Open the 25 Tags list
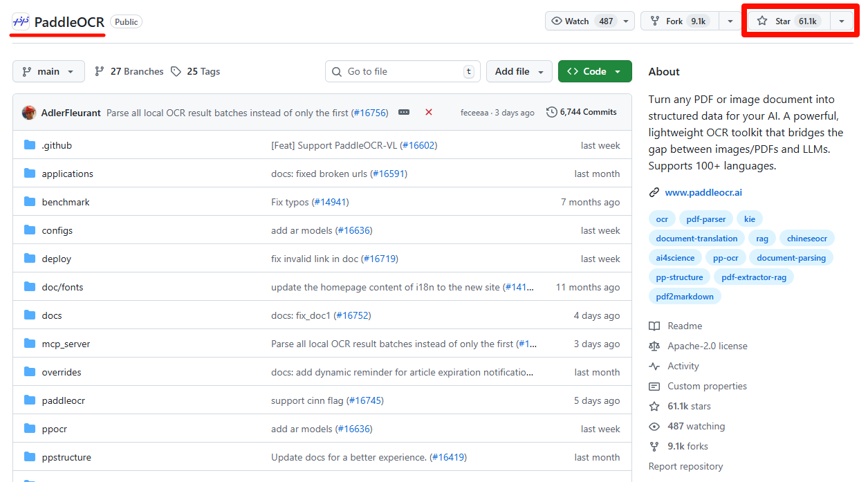Viewport: 868px width, 482px height. point(195,71)
